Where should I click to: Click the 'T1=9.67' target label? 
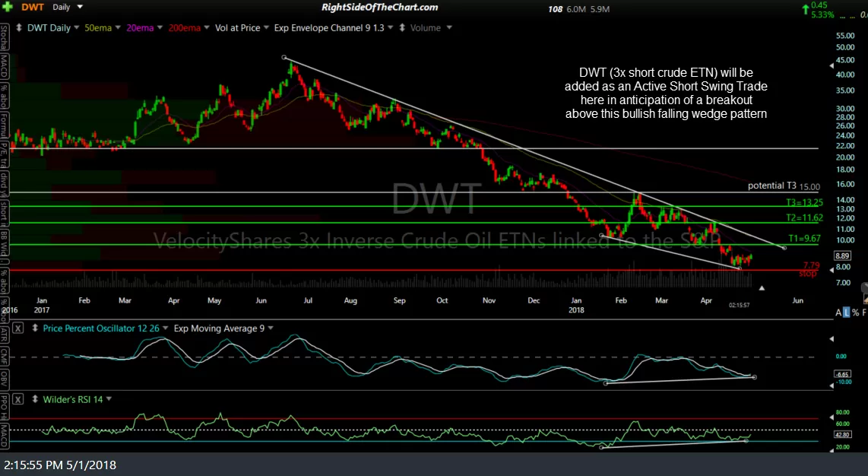tap(804, 239)
